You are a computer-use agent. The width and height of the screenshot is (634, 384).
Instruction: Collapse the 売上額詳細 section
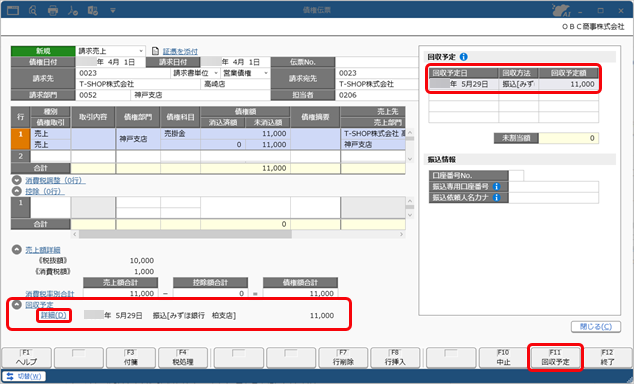17,250
